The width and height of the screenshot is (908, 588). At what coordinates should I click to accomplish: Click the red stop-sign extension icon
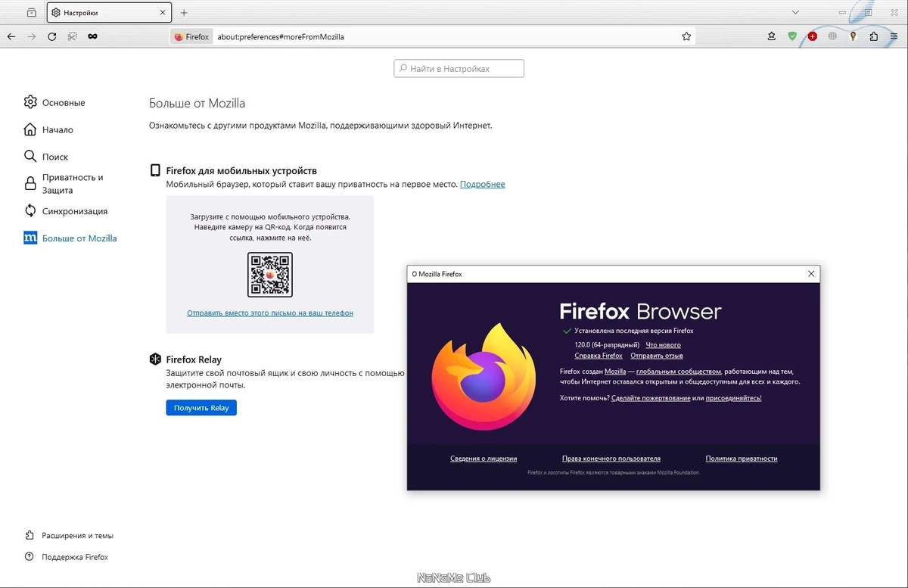(813, 36)
